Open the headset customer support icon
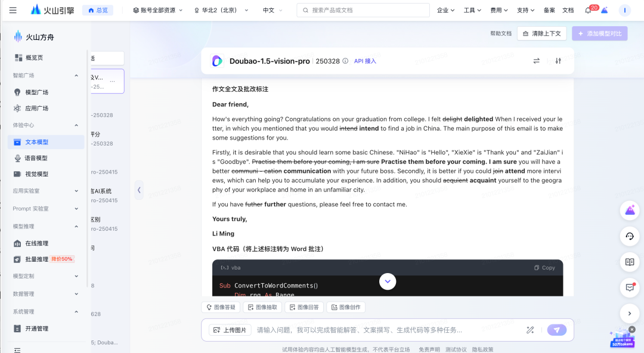The image size is (644, 353). [x=630, y=236]
